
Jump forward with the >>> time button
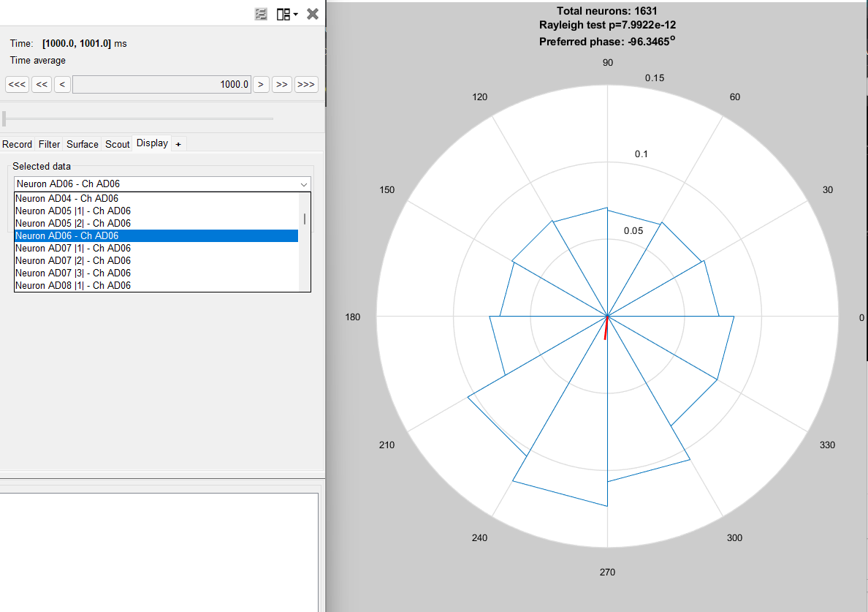pos(306,84)
